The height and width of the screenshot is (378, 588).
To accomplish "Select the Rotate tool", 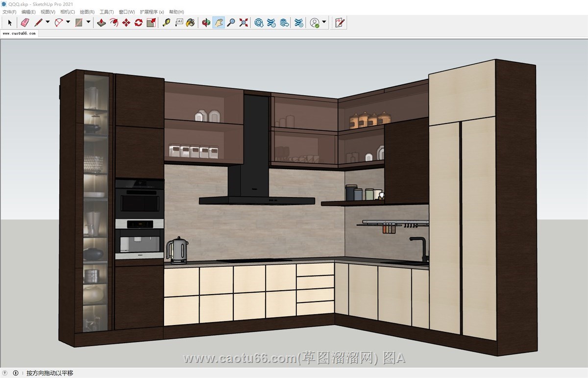I will pyautogui.click(x=139, y=23).
